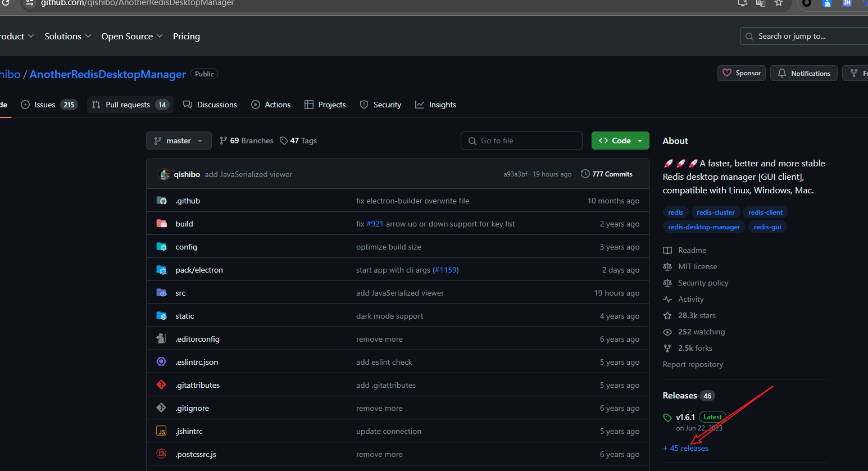Image resolution: width=868 pixels, height=471 pixels.
Task: Click the Report repository link
Action: click(x=693, y=365)
